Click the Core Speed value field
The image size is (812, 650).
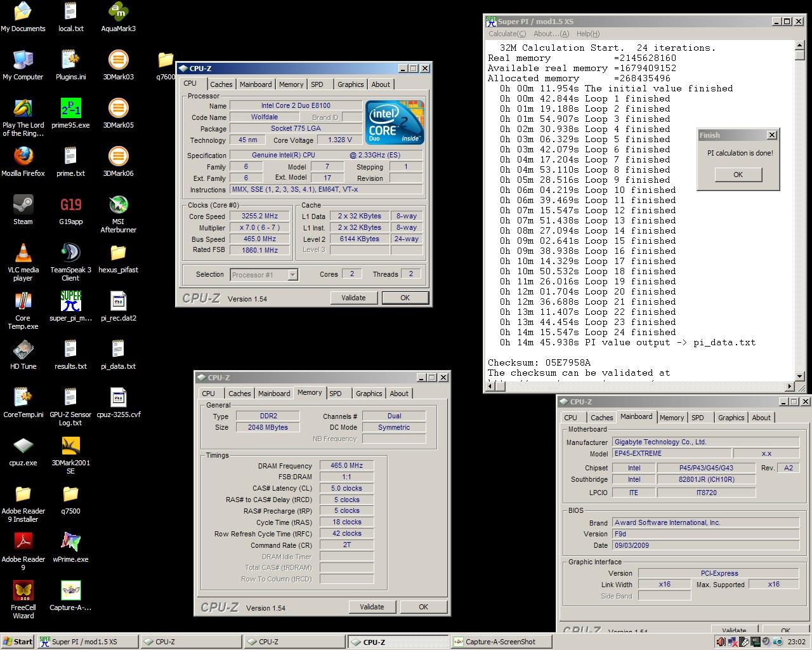[258, 216]
